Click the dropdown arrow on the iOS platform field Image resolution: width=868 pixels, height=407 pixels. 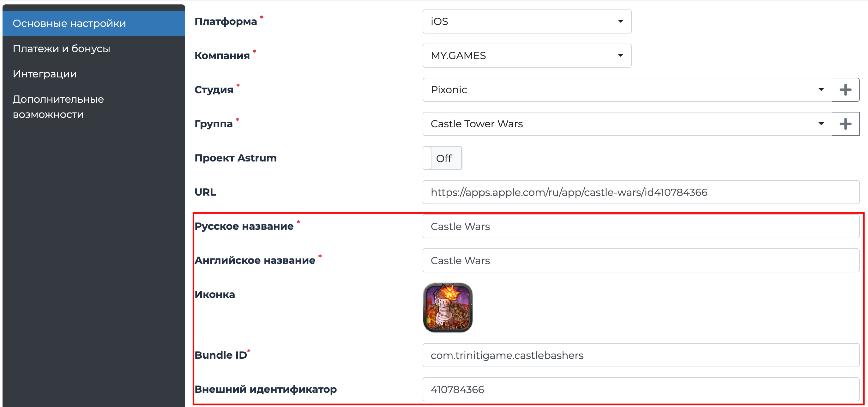coord(621,21)
